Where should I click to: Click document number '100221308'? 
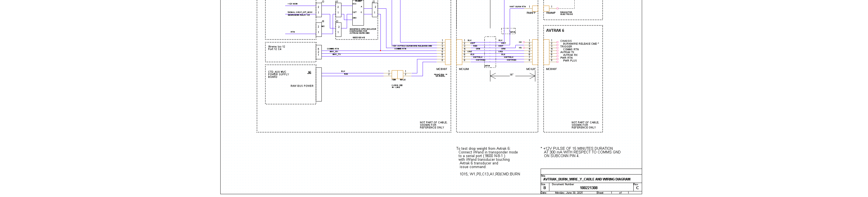(x=589, y=188)
